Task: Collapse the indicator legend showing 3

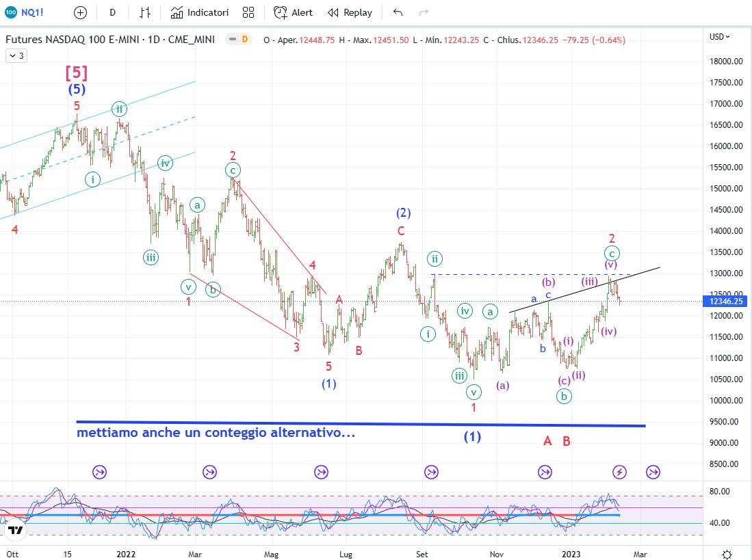Action: 16,55
